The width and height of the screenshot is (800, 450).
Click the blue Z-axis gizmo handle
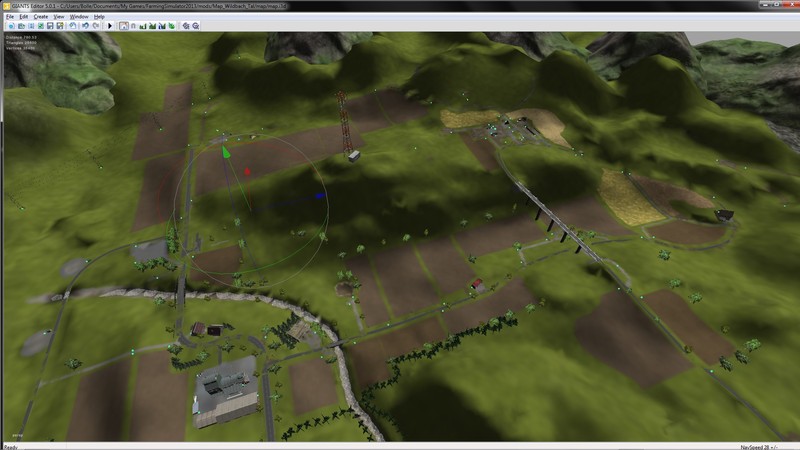pos(319,196)
